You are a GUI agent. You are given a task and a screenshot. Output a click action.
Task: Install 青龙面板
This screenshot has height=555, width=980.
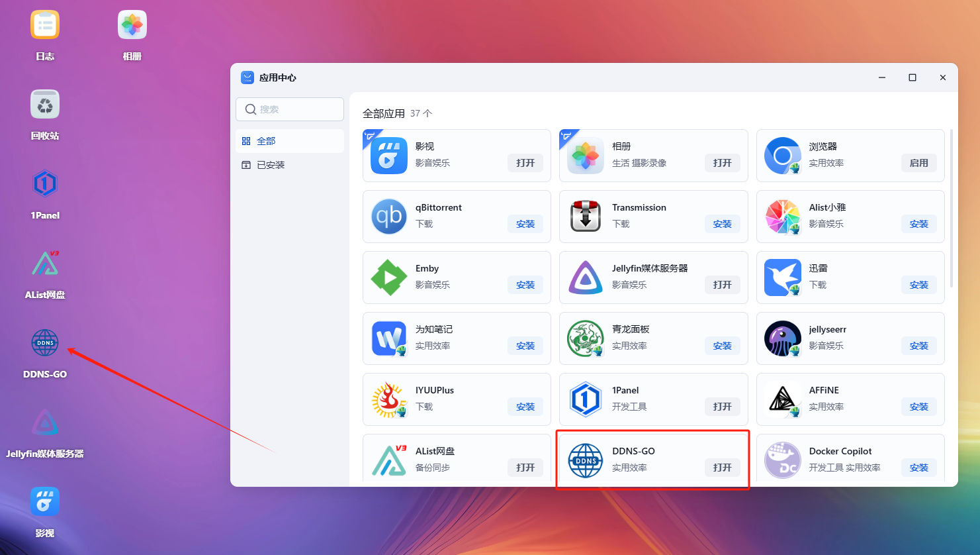point(722,346)
